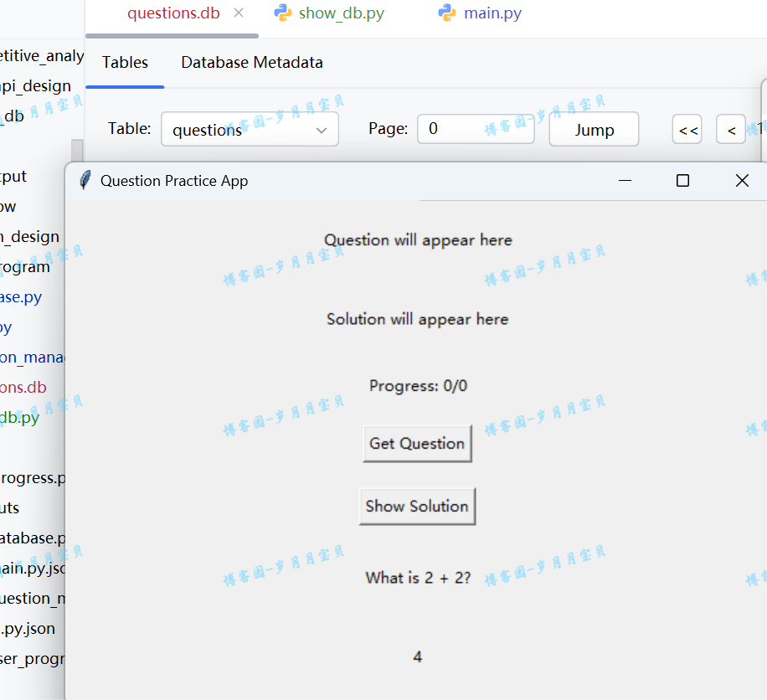The height and width of the screenshot is (700, 767).
Task: Close the Question Practice App window
Action: tap(742, 181)
